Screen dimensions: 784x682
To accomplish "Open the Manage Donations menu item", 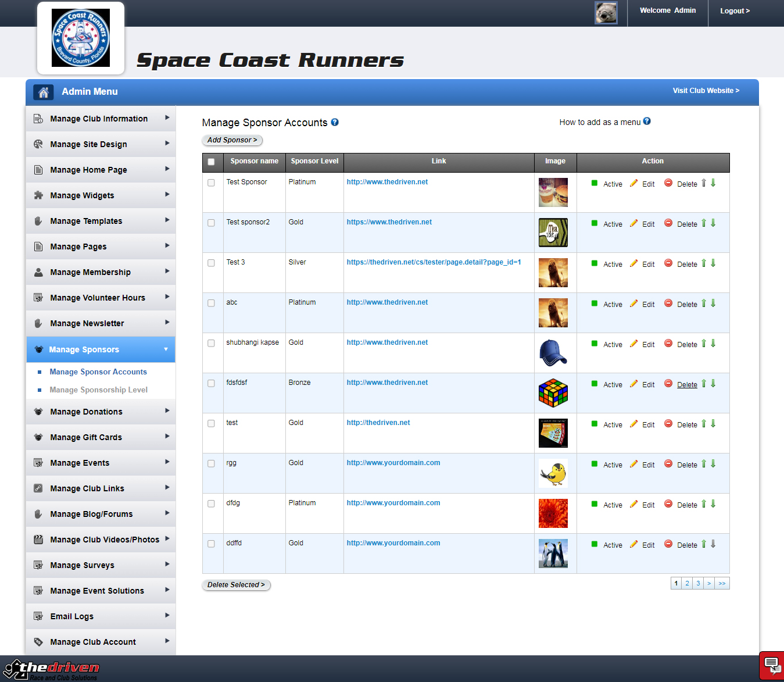I will pos(86,412).
